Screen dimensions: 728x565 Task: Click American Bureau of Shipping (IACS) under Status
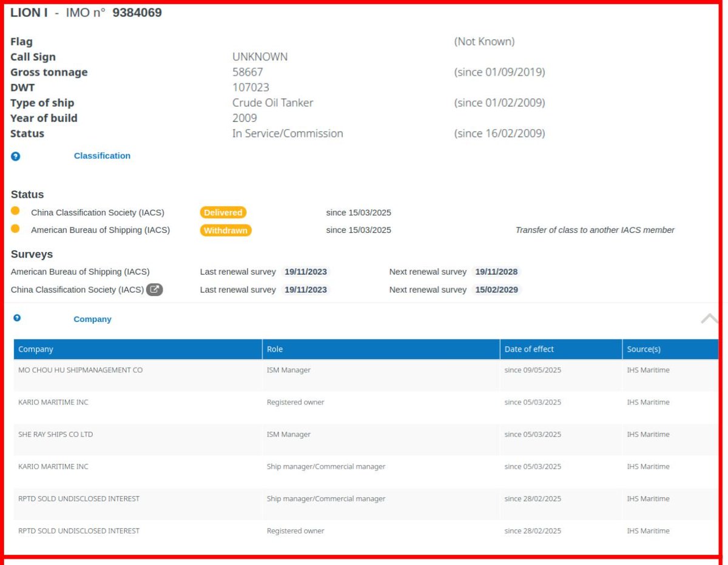101,230
